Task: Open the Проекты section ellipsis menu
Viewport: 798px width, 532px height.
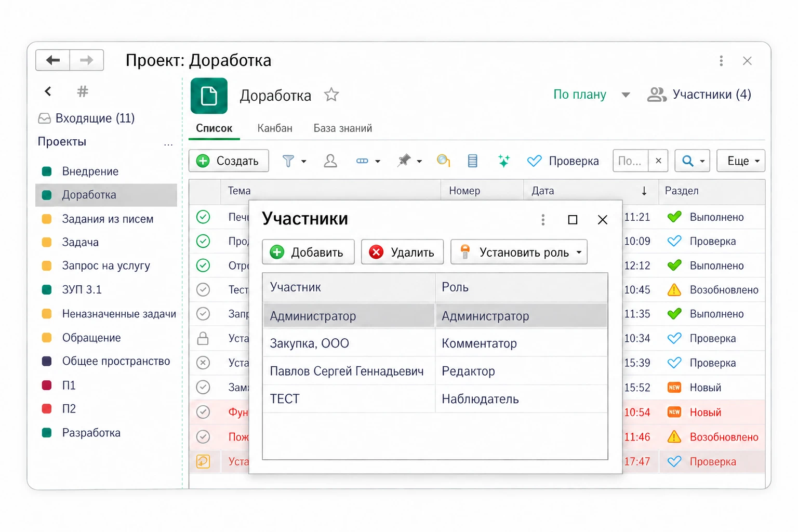Action: point(168,144)
